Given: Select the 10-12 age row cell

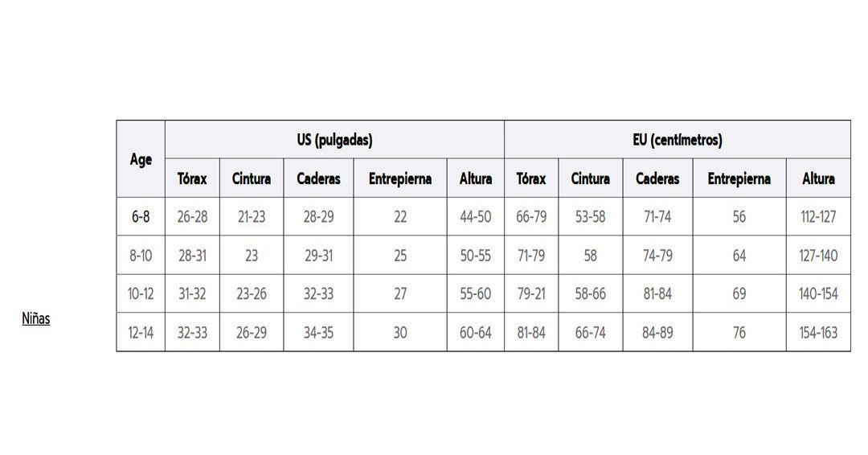Looking at the screenshot, I should click(x=141, y=293).
